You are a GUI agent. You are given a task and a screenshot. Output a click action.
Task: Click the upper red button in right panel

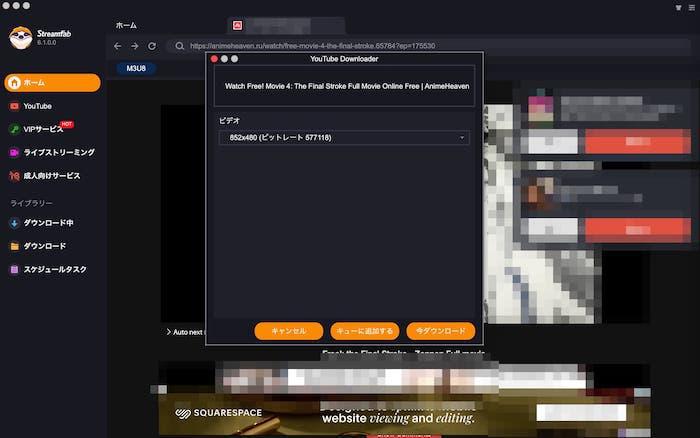638,142
